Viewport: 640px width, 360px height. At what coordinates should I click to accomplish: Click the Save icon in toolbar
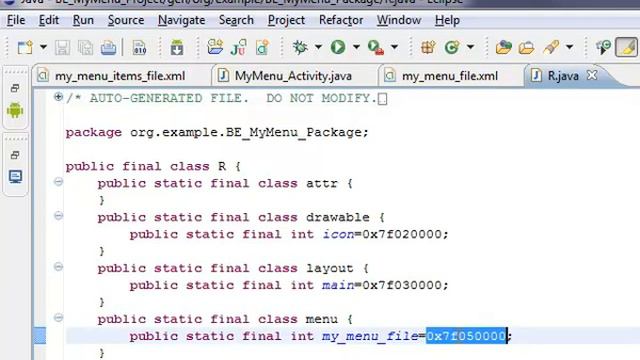[x=62, y=48]
